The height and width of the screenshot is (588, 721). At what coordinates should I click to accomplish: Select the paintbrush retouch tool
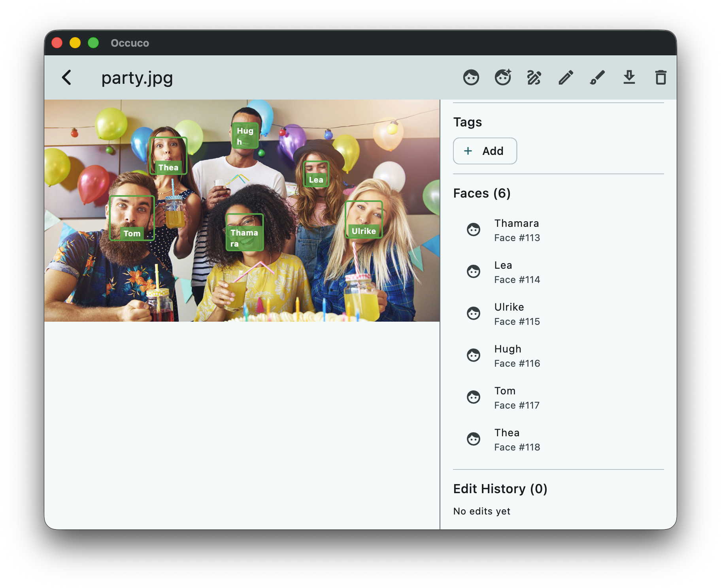coord(597,77)
